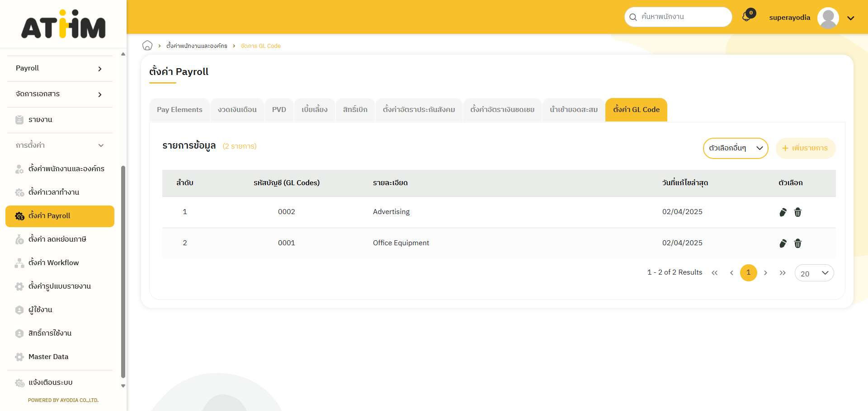Open the notification bell

pyautogui.click(x=747, y=17)
